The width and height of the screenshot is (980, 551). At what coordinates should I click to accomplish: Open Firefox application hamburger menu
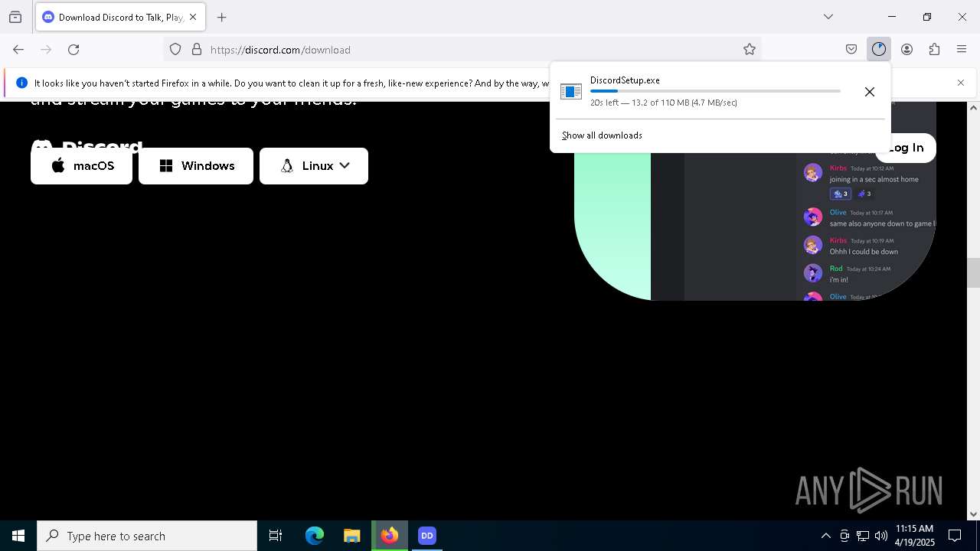point(962,50)
